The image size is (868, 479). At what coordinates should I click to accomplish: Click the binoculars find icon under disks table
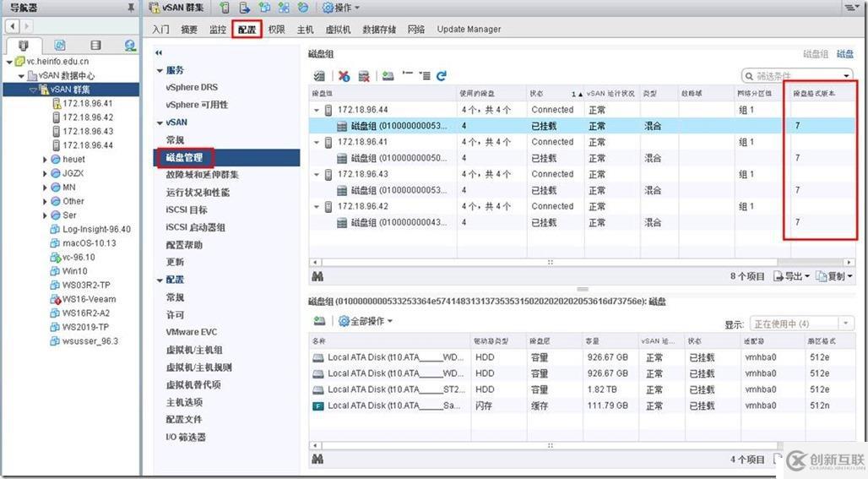tap(317, 459)
